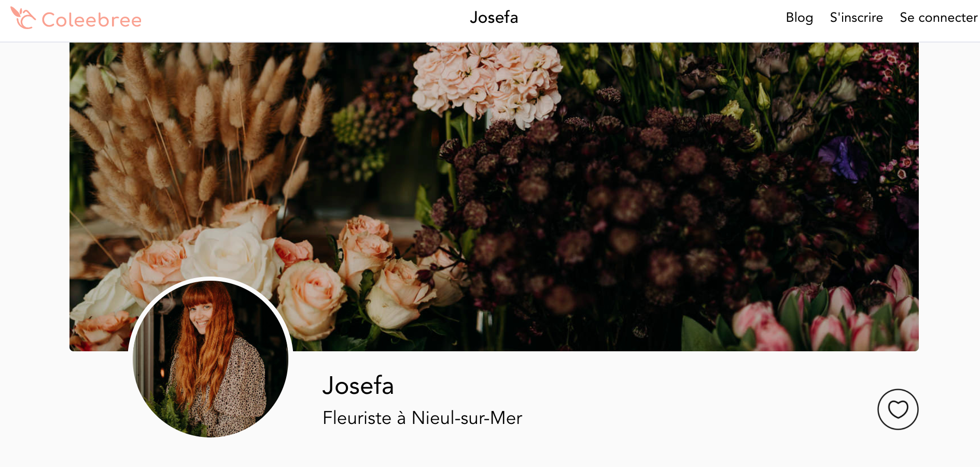The width and height of the screenshot is (980, 467).
Task: Choose Se connecter to log in
Action: [939, 18]
